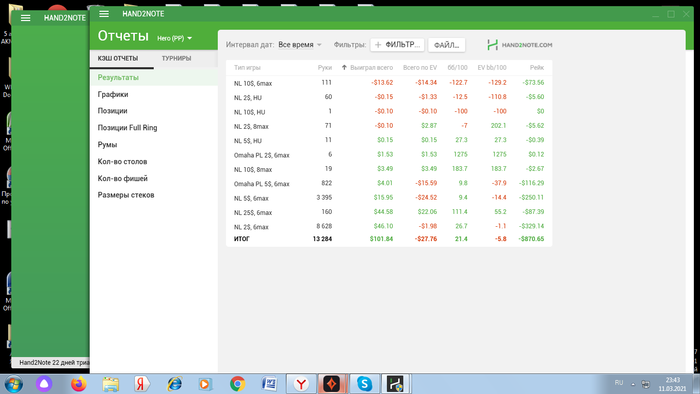700x394 pixels.
Task: Sort by Тип игры column header
Action: 247,68
